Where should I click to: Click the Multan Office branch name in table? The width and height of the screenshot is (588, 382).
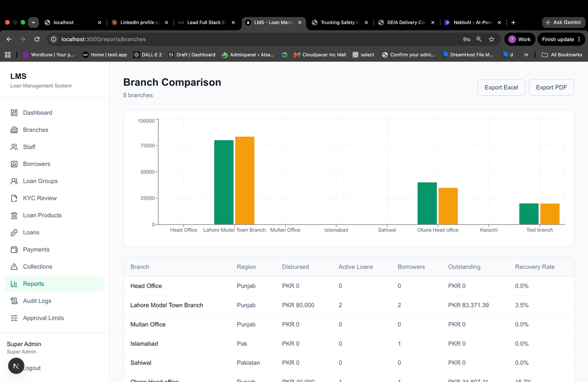coord(148,325)
